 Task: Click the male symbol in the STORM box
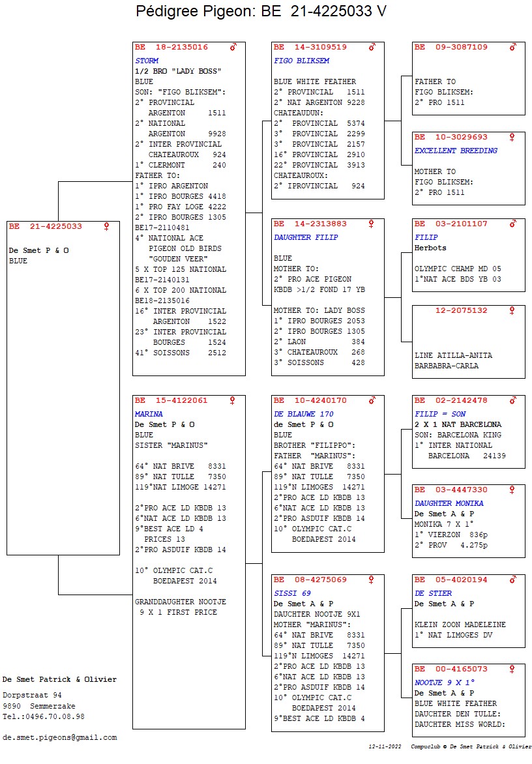233,48
